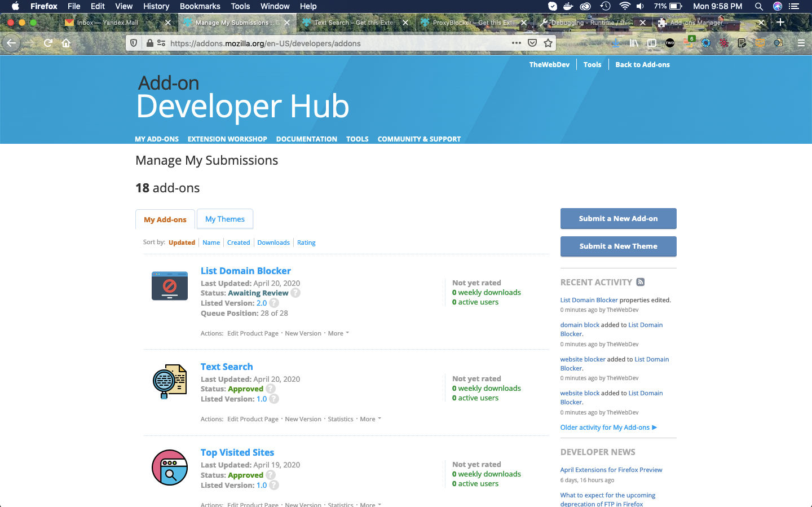Open the Text Search add-on title link
The width and height of the screenshot is (812, 507).
[227, 367]
